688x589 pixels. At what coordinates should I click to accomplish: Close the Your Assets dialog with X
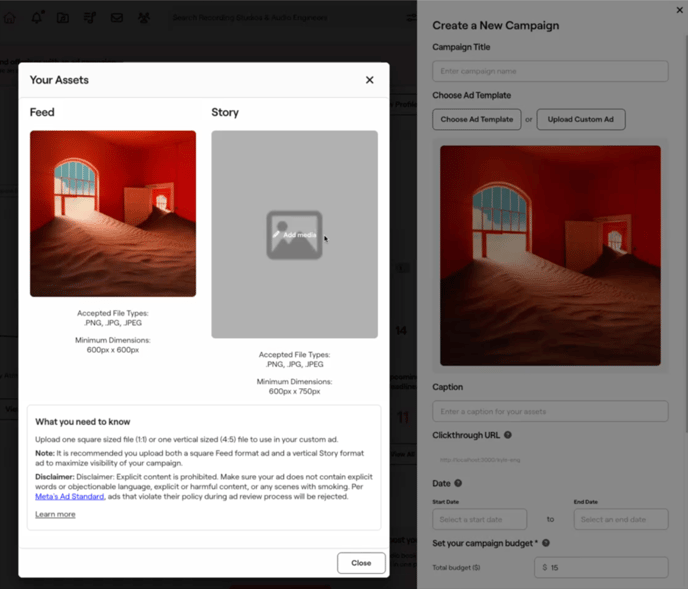coord(369,80)
